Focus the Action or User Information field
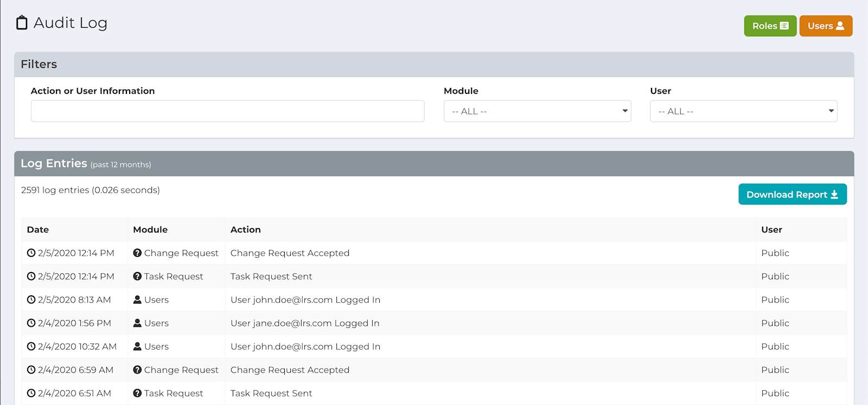 (x=227, y=111)
